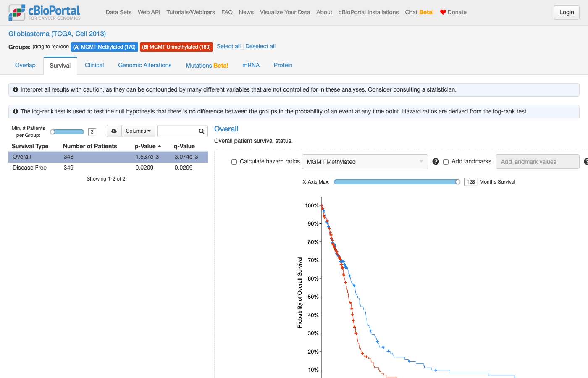Click the cBioPortal logo

tap(45, 13)
